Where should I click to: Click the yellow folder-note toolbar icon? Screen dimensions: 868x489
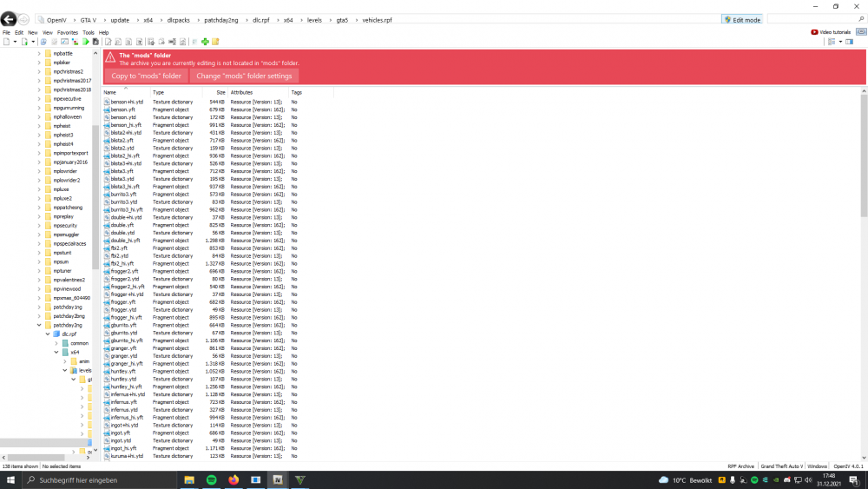(215, 42)
